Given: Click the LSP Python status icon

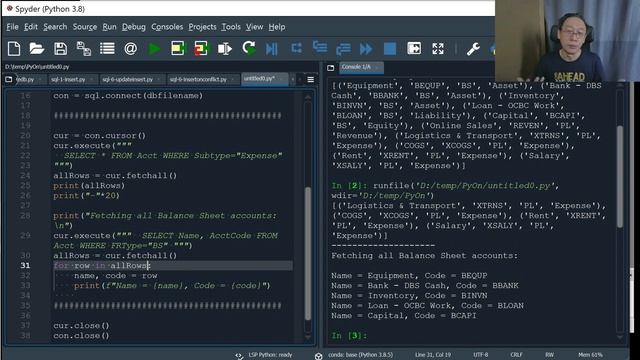Looking at the screenshot, I should tap(239, 355).
